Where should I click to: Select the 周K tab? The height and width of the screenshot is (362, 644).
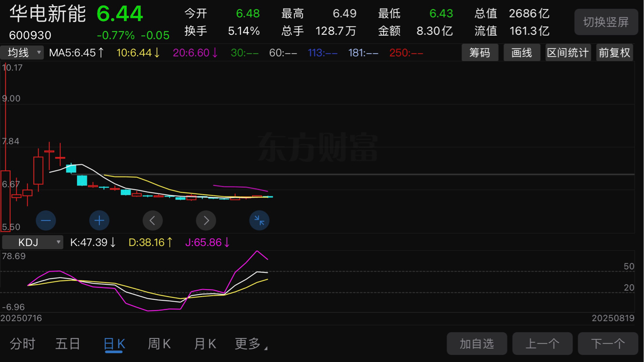[x=159, y=344]
